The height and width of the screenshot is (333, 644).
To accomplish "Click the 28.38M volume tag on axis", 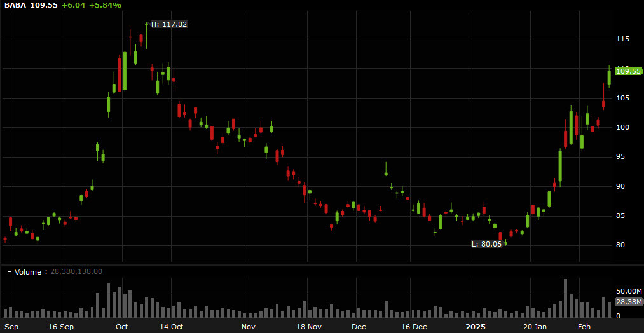I will click(x=628, y=302).
